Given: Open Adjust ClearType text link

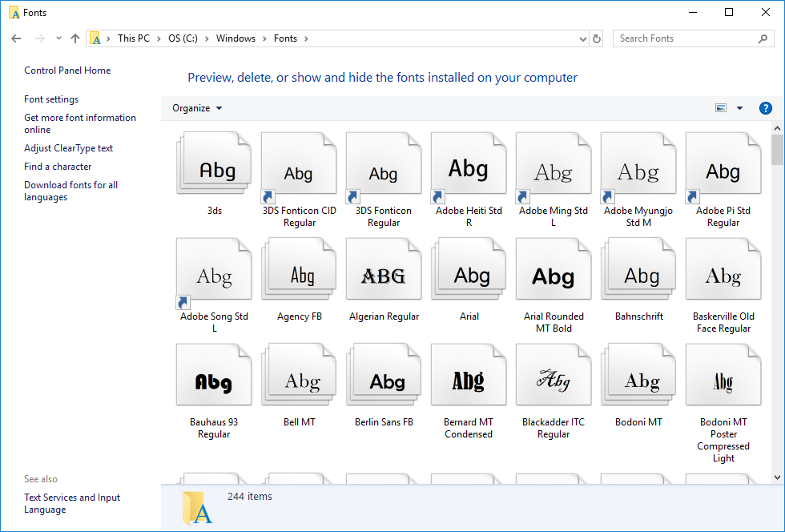Looking at the screenshot, I should 69,148.
